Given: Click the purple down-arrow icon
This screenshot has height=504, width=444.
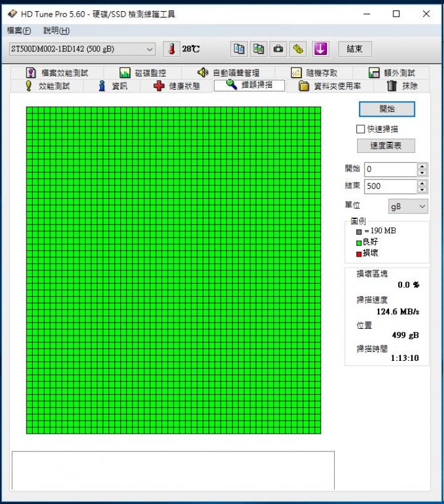Looking at the screenshot, I should [x=320, y=49].
